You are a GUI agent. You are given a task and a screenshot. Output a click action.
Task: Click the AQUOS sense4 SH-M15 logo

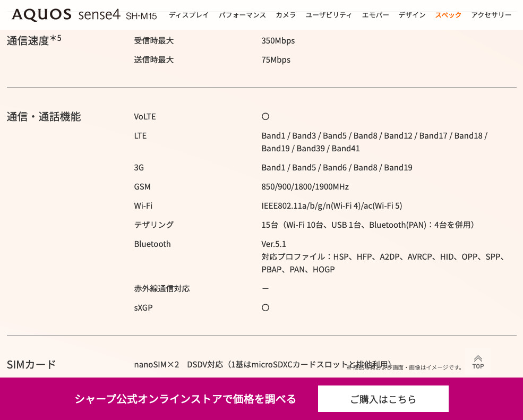coord(84,15)
